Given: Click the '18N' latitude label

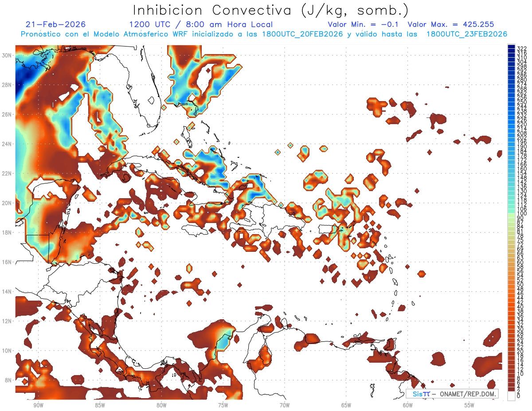Looking at the screenshot, I should [7, 232].
